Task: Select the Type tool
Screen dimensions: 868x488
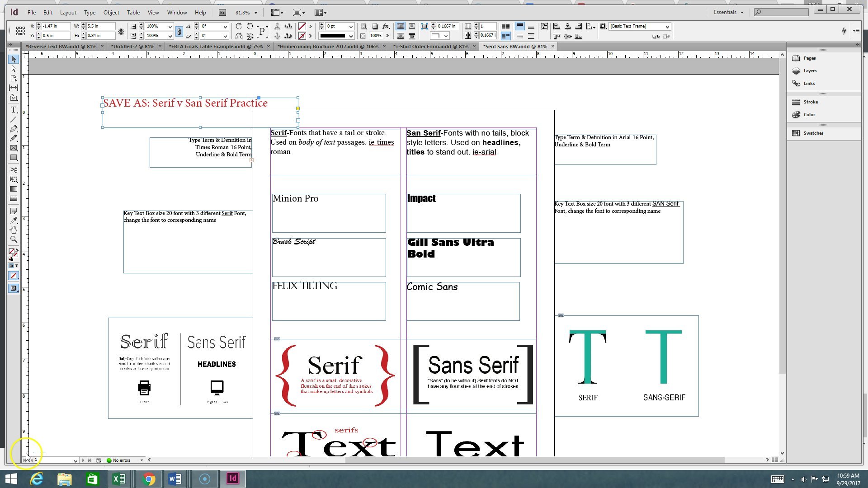Action: coord(14,110)
